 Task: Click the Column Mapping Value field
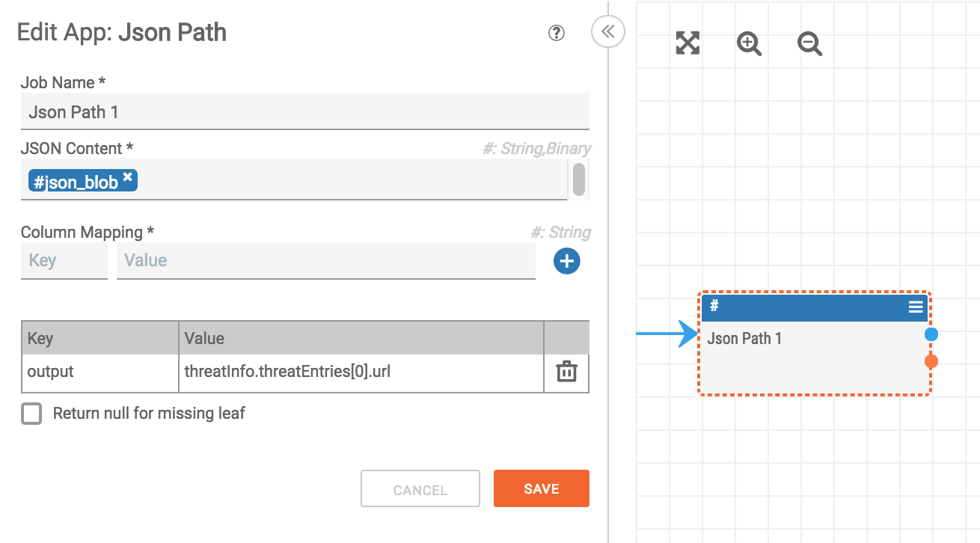coord(325,261)
